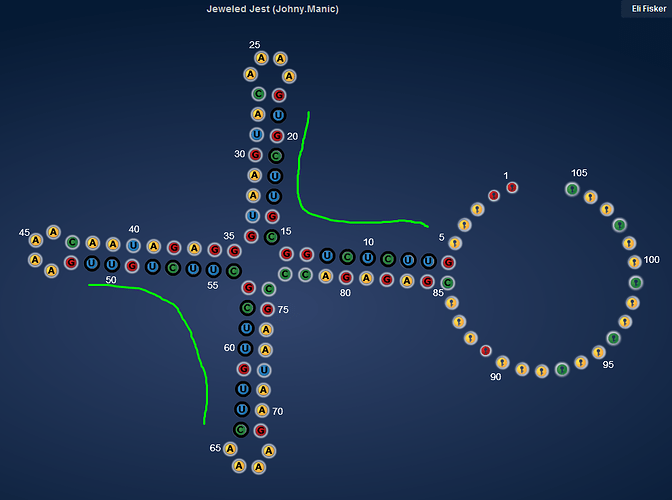Select the red guanine at position 30
Screen dimensions: 672x500
tap(255, 154)
